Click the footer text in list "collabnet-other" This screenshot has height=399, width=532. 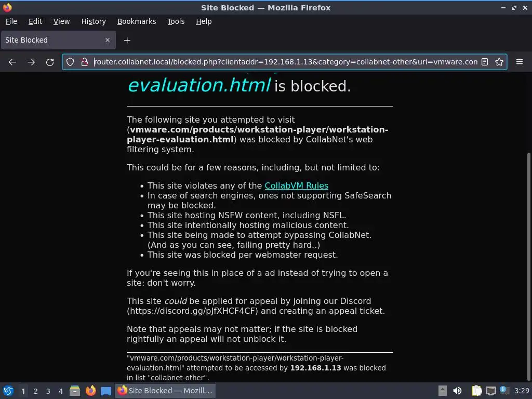point(168,378)
